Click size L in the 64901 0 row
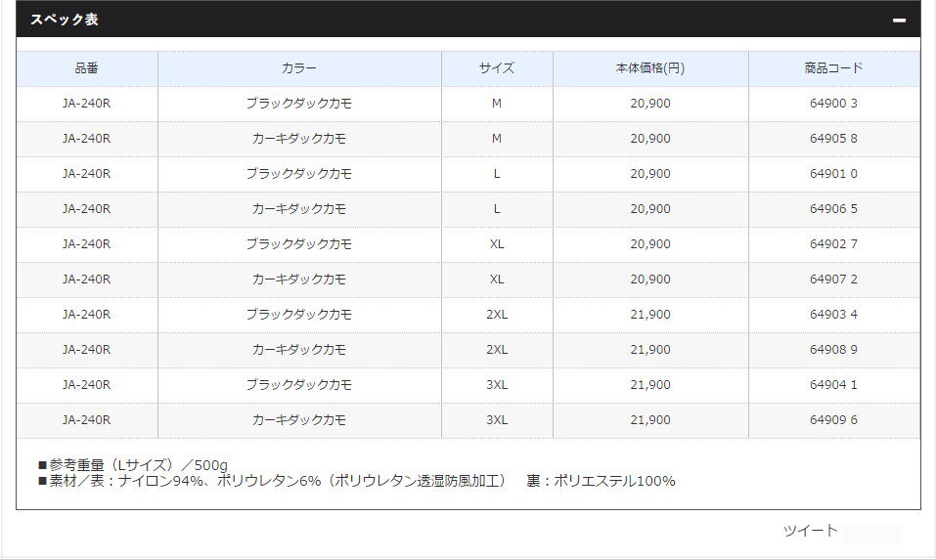Screen dimensions: 936x560 tap(497, 174)
